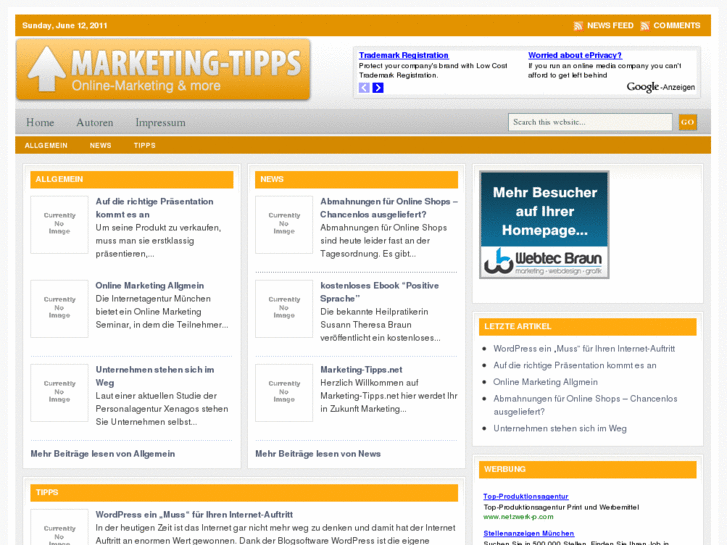Screen dimensions: 727x545
Task: Click thumbnail beside Unternehmen stehen sich im Weg
Action: pos(59,393)
